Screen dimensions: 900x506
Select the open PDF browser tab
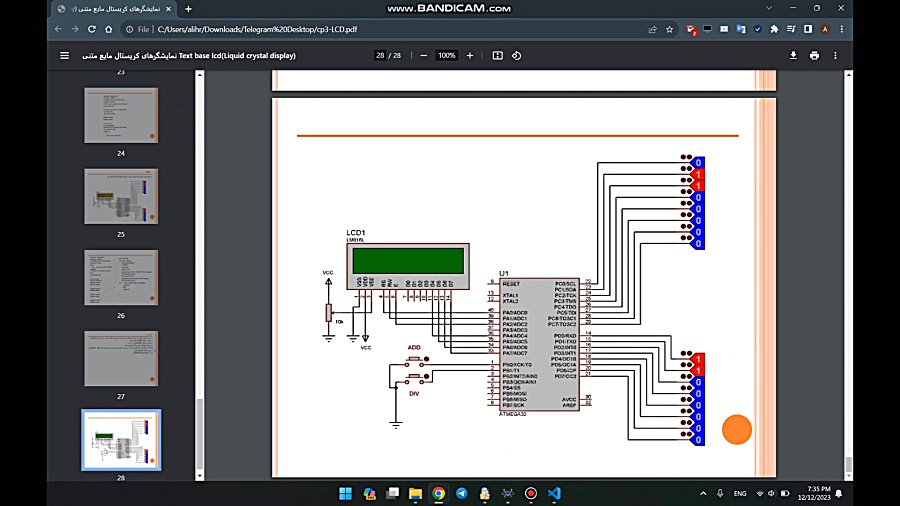(x=114, y=9)
